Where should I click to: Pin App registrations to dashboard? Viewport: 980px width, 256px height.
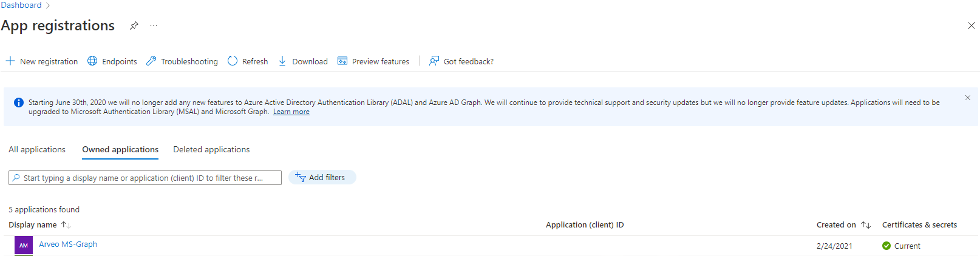click(x=134, y=25)
